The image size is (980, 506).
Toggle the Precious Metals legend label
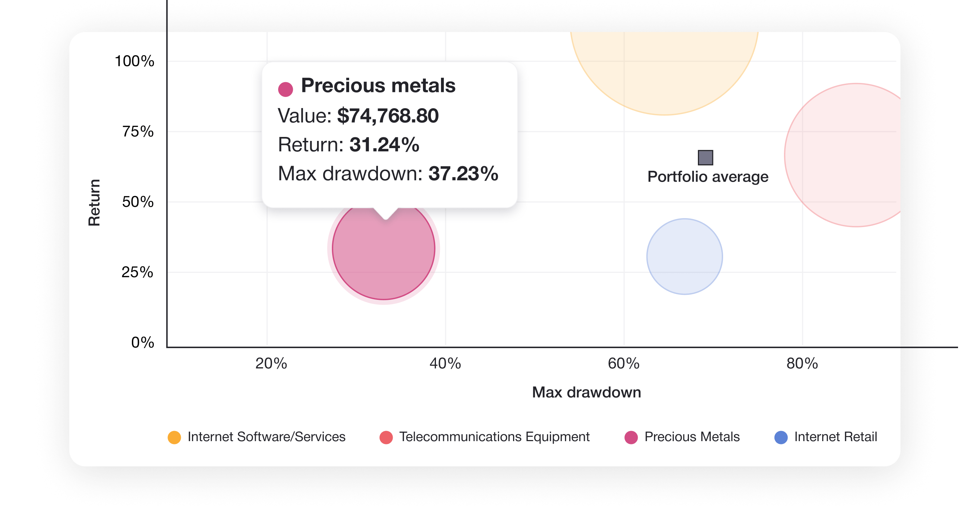692,437
